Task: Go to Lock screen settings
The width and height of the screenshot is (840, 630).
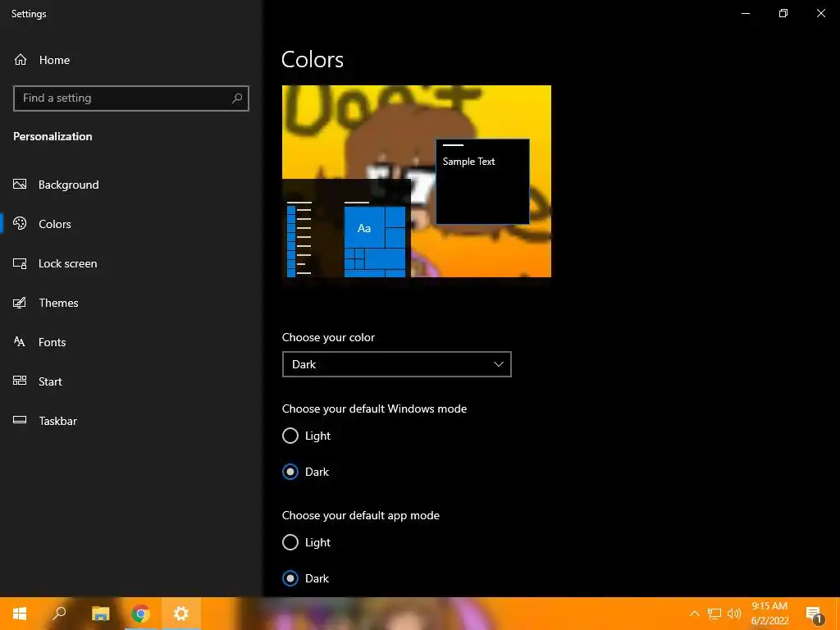Action: pos(68,263)
